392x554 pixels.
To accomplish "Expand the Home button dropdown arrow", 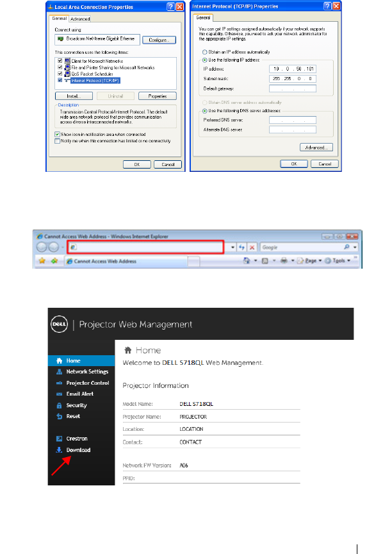I will click(x=255, y=261).
